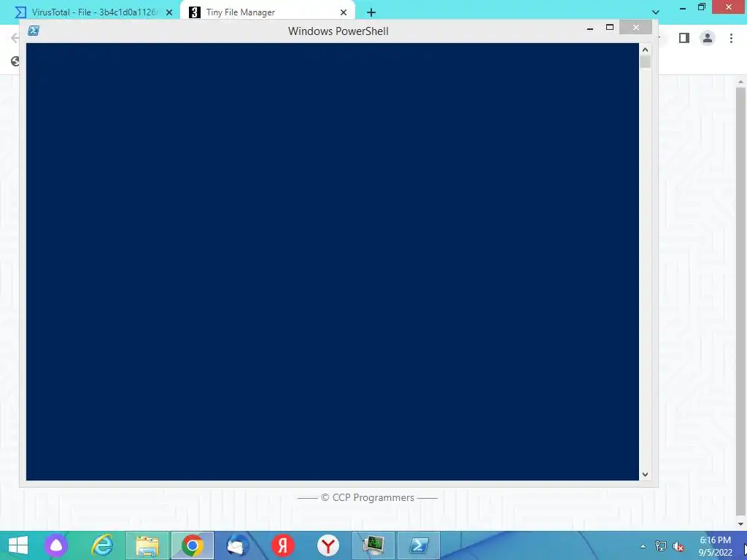Minimize the Windows PowerShell window
Viewport: 747px width, 560px height.
(589, 28)
